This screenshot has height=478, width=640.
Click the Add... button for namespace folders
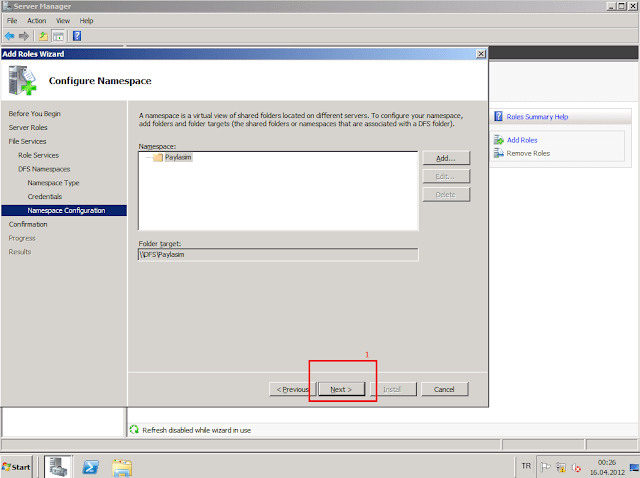[446, 158]
